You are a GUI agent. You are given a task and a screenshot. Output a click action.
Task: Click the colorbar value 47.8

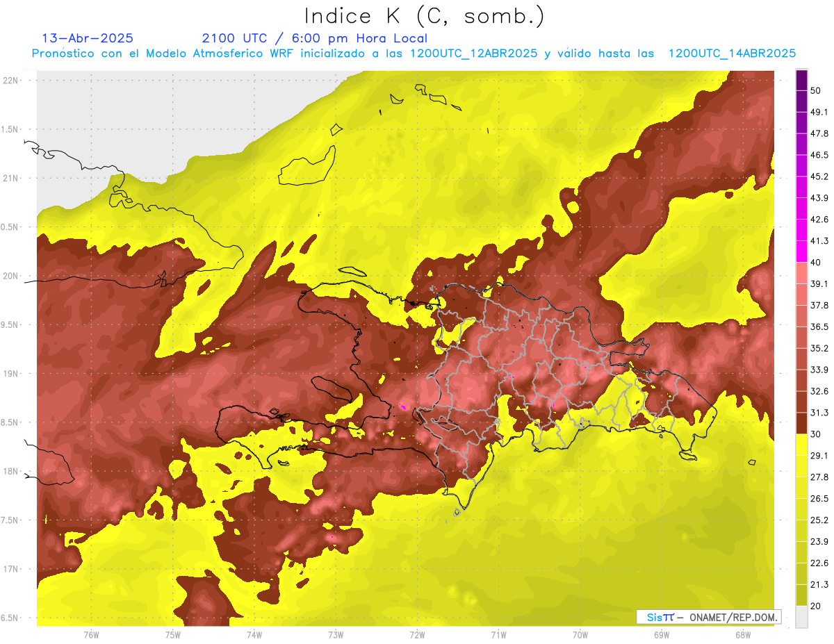pyautogui.click(x=819, y=133)
